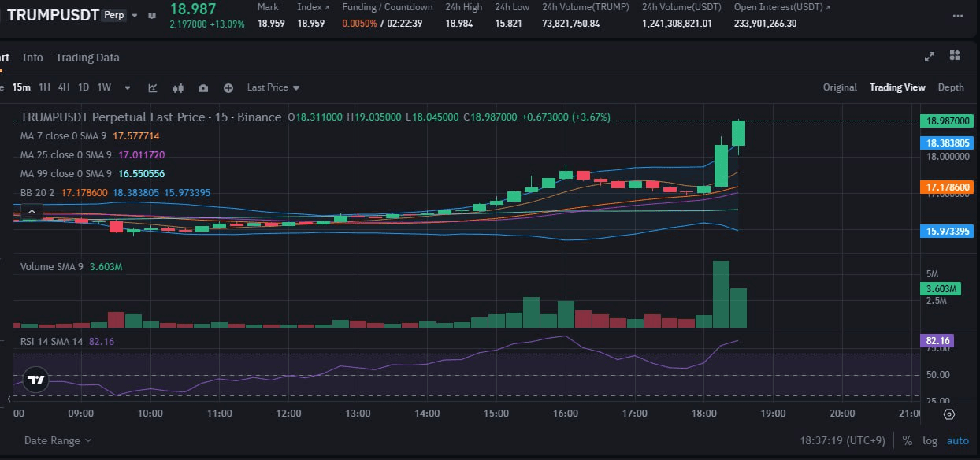The width and height of the screenshot is (980, 460).
Task: Switch to Depth chart view
Action: click(x=951, y=87)
